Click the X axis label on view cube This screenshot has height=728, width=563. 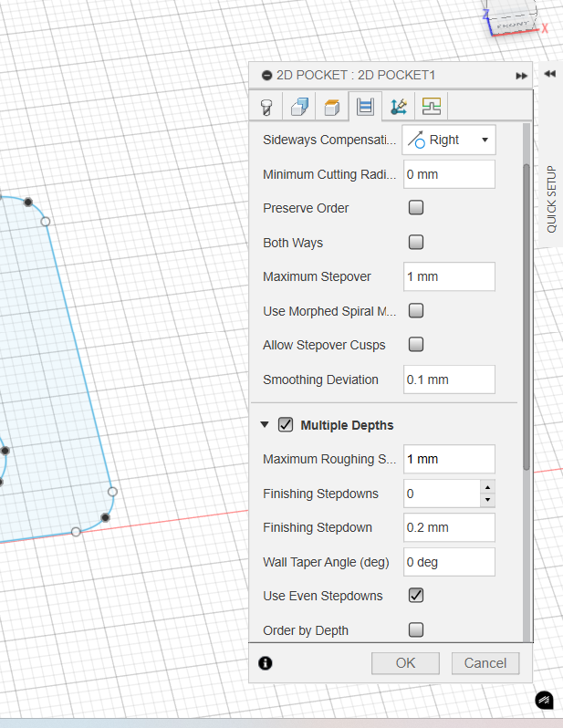[x=545, y=28]
